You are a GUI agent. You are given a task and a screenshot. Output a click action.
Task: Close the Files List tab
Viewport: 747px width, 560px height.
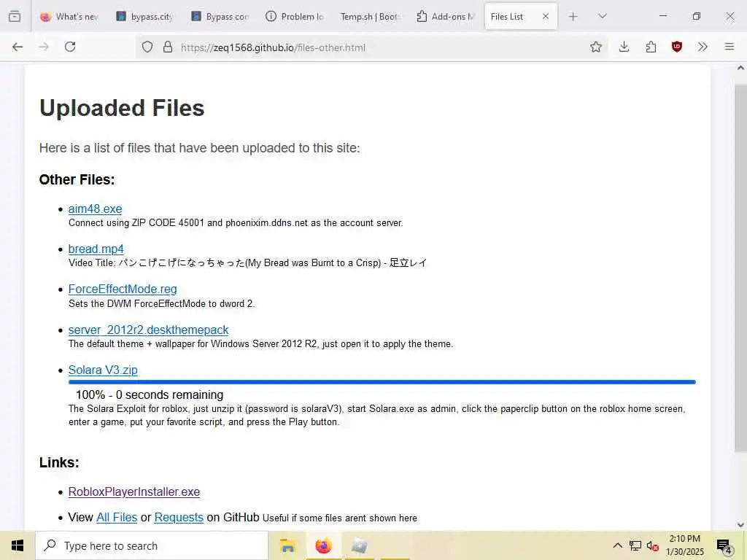(x=546, y=16)
